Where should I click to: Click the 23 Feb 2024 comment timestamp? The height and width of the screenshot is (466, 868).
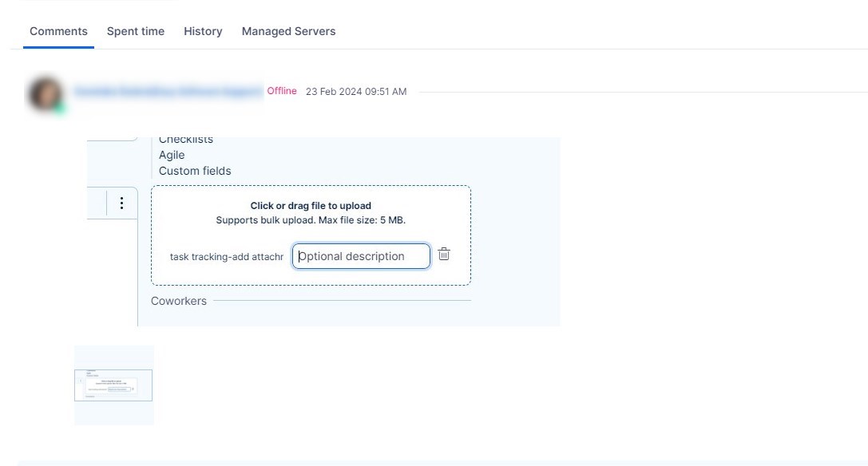(356, 92)
